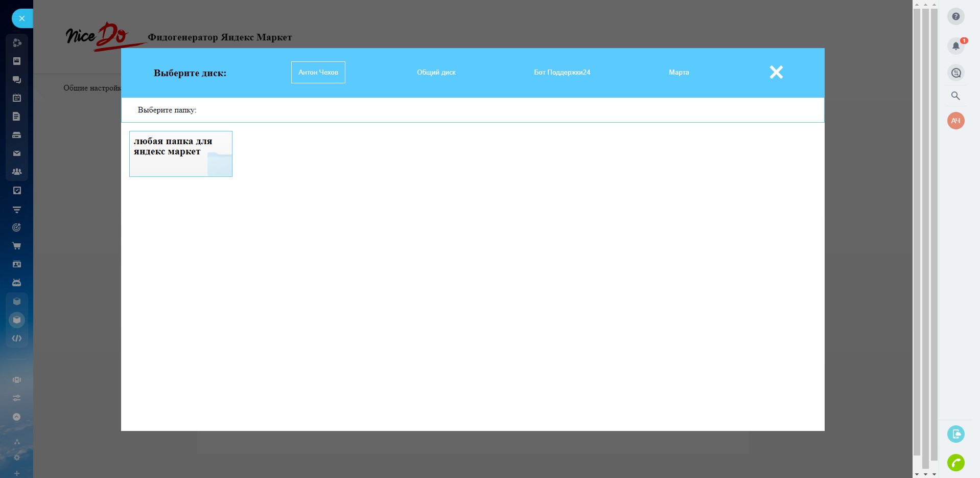Click the green phone call button
980x478 pixels.
[x=956, y=463]
